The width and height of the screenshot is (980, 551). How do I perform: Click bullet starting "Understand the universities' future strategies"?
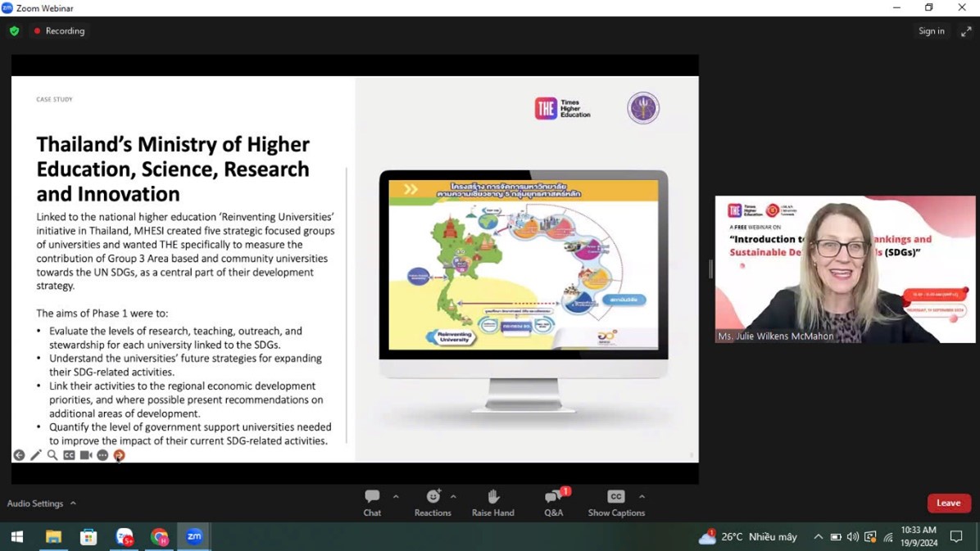[186, 365]
